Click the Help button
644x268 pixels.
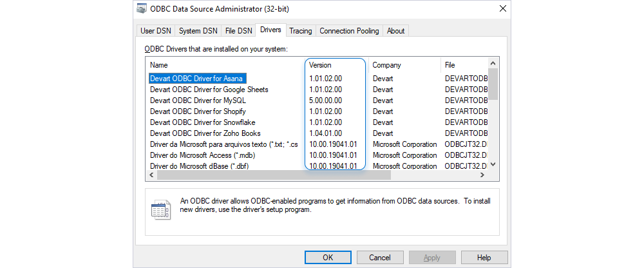coord(484,258)
